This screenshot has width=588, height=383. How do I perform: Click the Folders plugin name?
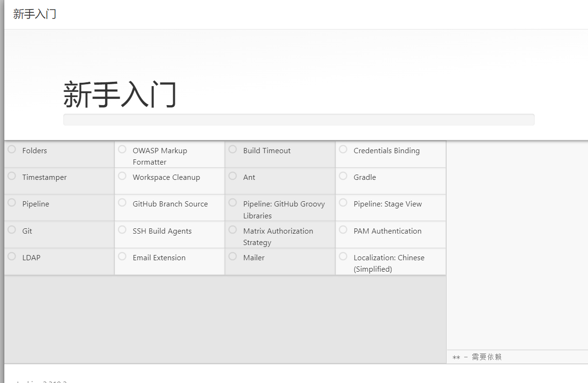click(x=35, y=151)
